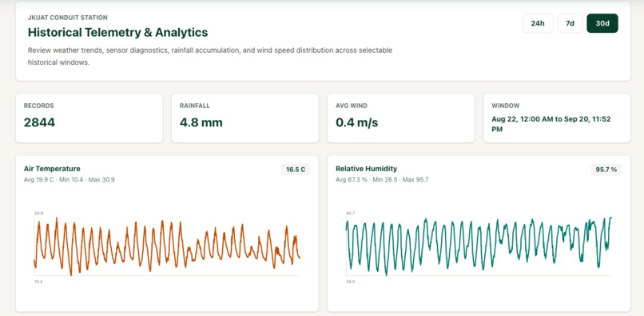Click the Relative Humidity chart title

(x=367, y=169)
